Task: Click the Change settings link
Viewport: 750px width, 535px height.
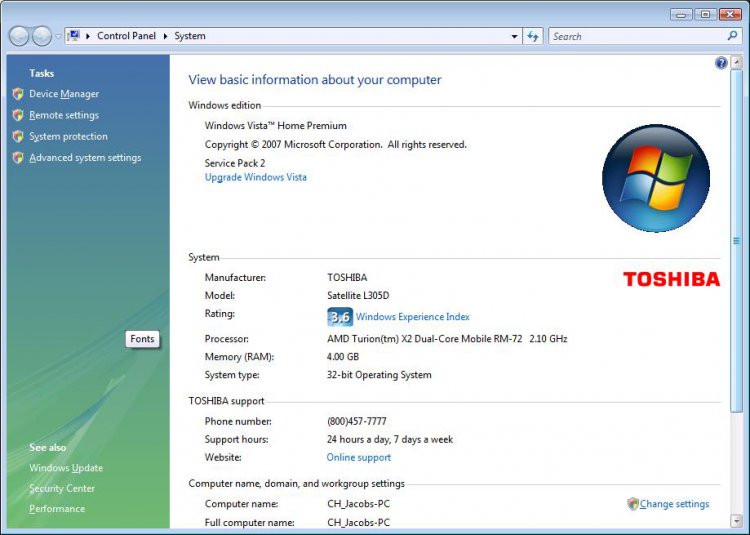Action: click(674, 504)
